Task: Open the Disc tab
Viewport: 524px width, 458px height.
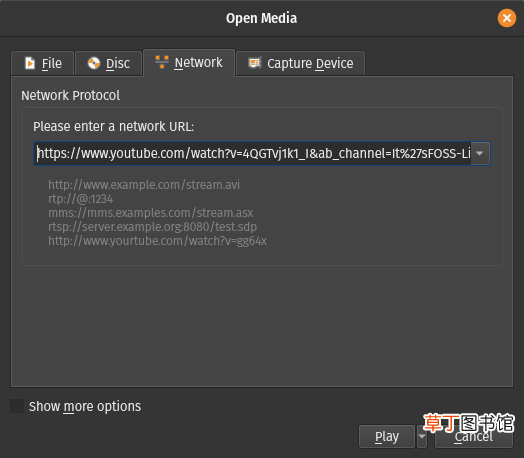Action: click(x=109, y=63)
